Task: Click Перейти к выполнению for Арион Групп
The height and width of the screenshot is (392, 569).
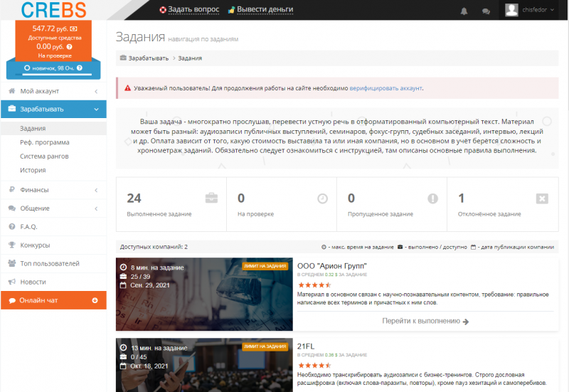Action: coord(425,322)
